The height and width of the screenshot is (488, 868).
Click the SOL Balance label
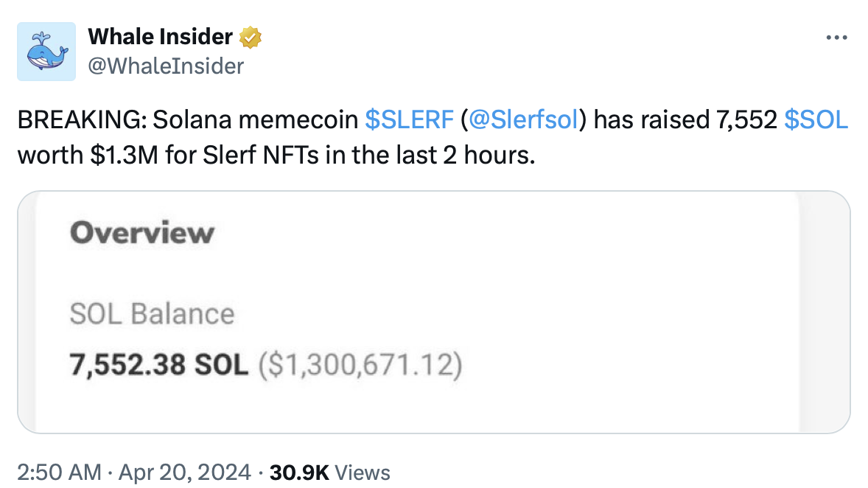(152, 315)
